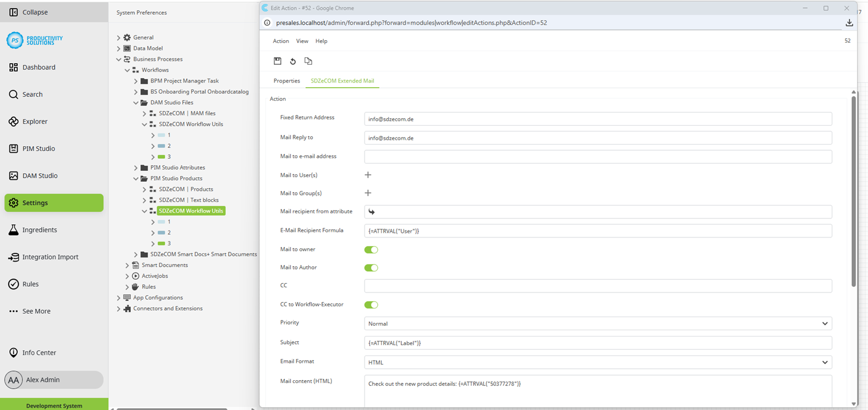Click the reload icon next to save
The height and width of the screenshot is (410, 868).
click(x=293, y=61)
